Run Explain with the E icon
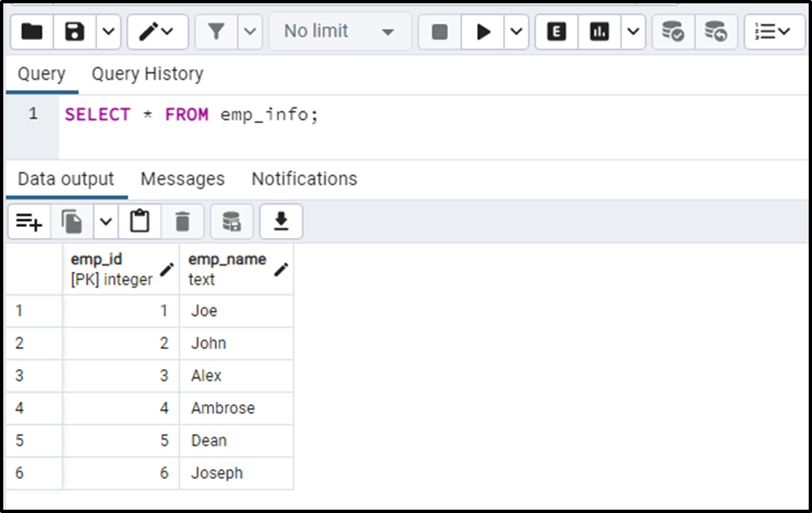This screenshot has width=812, height=513. (x=556, y=32)
